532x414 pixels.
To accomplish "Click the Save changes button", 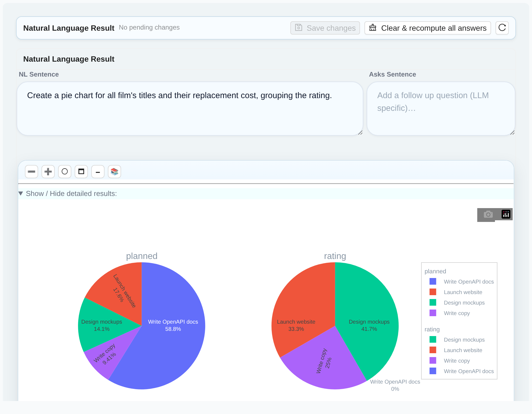I will point(325,28).
